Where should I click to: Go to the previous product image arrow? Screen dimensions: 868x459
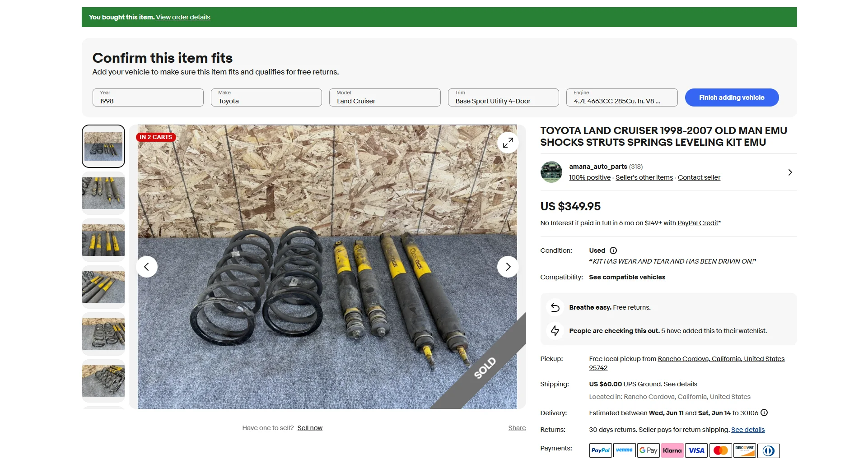point(147,267)
